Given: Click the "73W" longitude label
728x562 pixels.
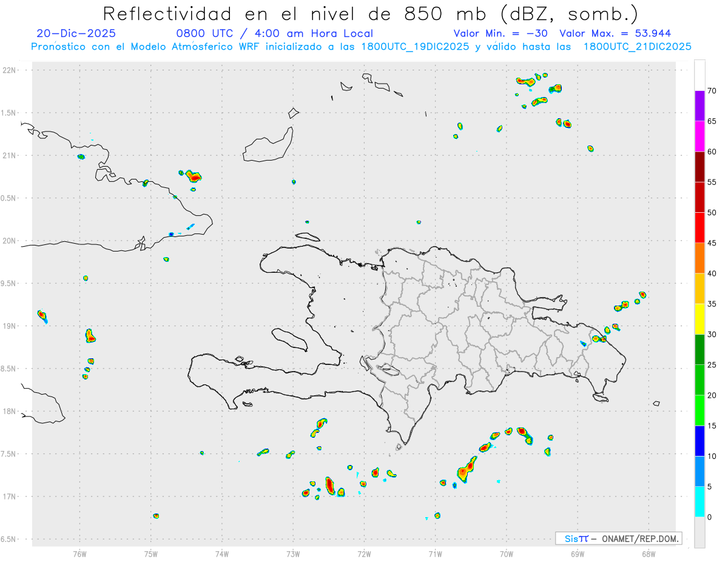Looking at the screenshot, I should point(293,554).
